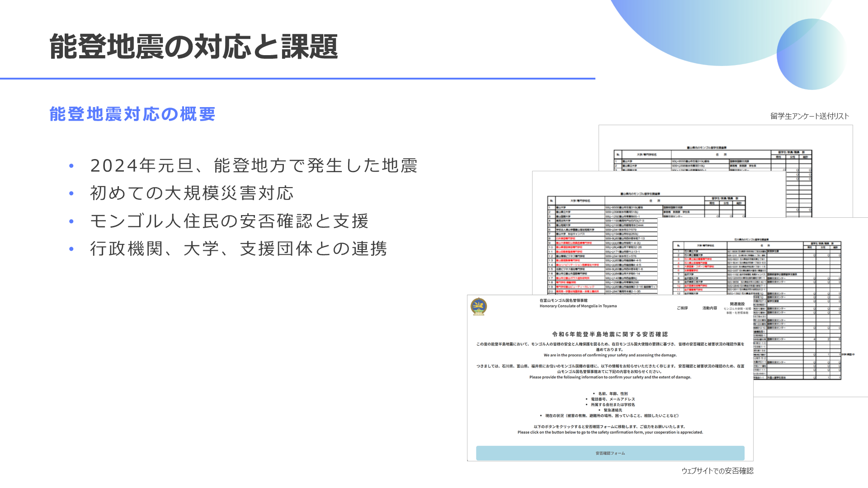This screenshot has height=488, width=868.
Task: Select the caption 留学生アンケート送付リスト
Action: coord(809,116)
